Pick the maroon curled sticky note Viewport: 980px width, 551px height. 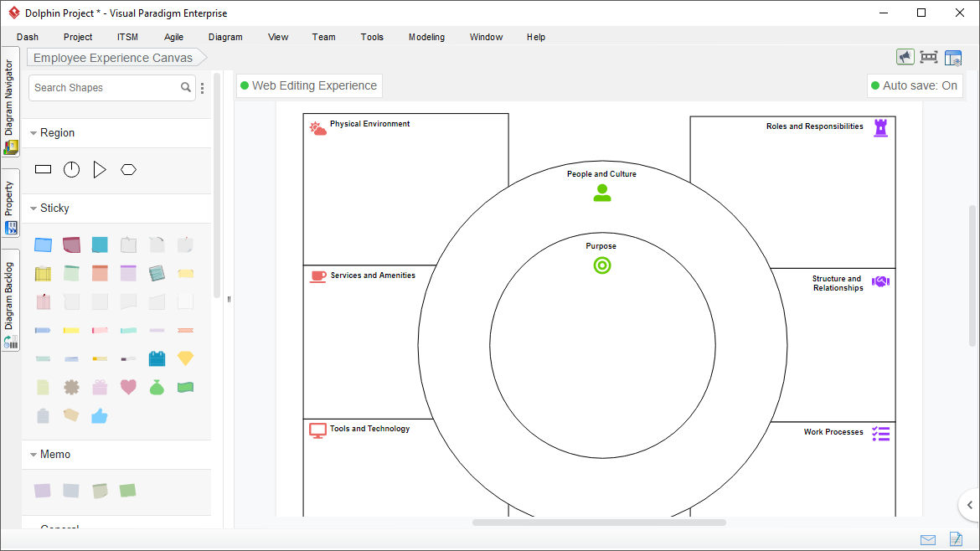(71, 245)
